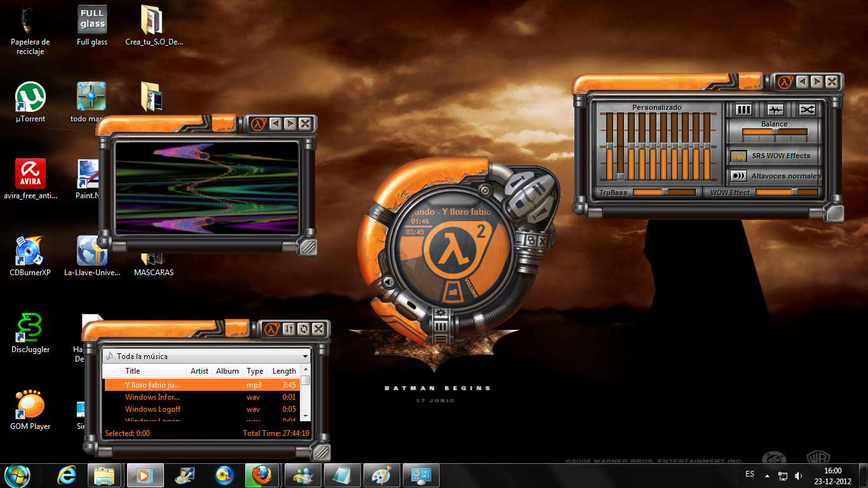Select the Windows Logoff track in the playlist
This screenshot has width=868, height=488.
[x=153, y=409]
